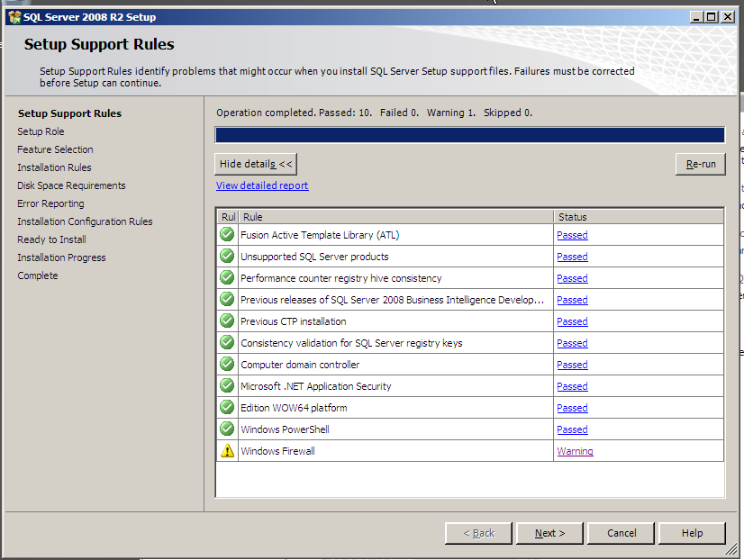Open Passed link for Edition WOW64 platform
Viewport: 744px width, 560px height.
point(572,408)
